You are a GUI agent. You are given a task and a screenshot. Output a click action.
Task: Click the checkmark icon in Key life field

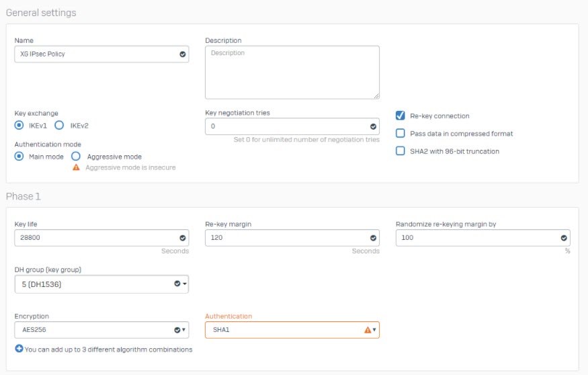183,238
